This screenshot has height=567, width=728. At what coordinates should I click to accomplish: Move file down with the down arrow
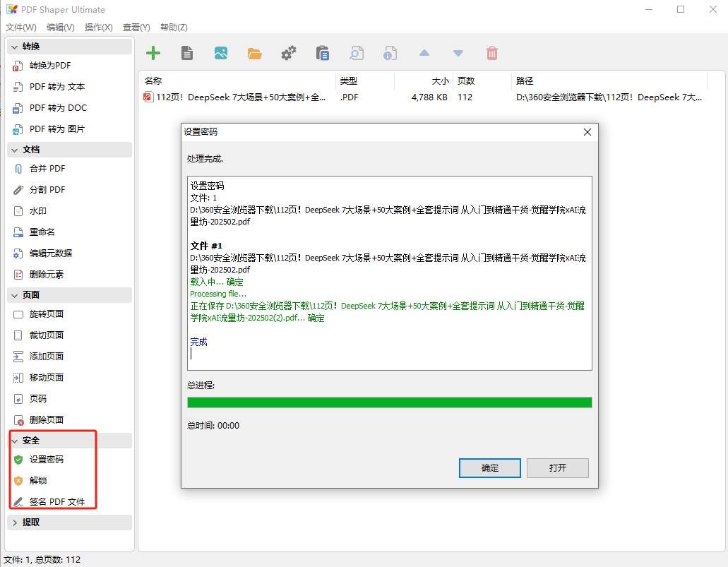[x=458, y=54]
